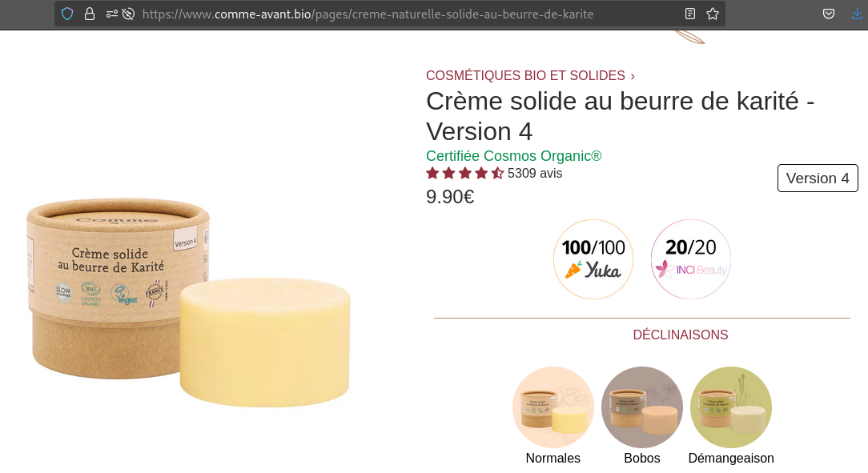Viewport: 868px width, 473px height.
Task: Click the autoplay blocked icon
Action: (128, 14)
